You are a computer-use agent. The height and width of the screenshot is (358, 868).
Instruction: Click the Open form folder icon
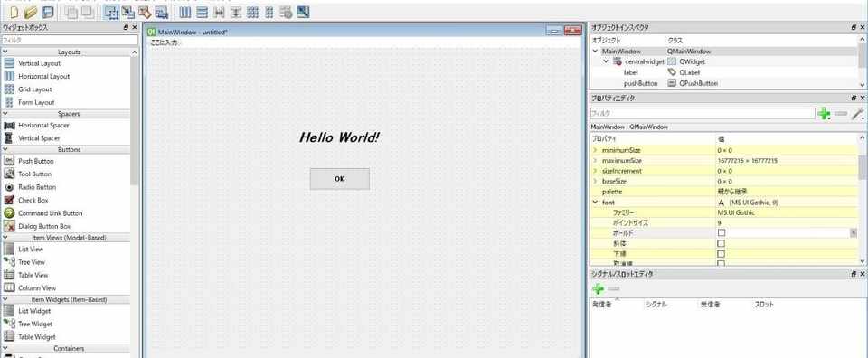tap(31, 12)
